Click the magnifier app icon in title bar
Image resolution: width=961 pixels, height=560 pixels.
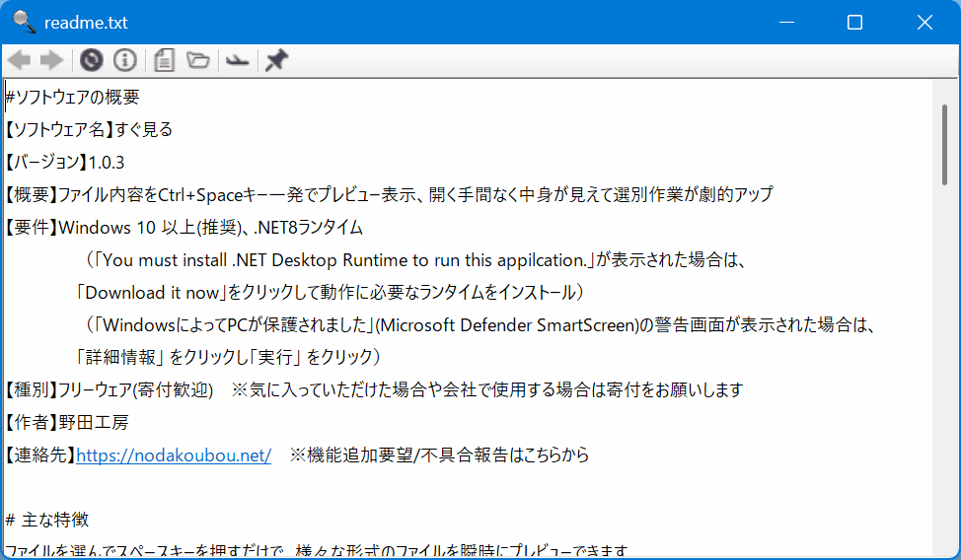(x=24, y=22)
